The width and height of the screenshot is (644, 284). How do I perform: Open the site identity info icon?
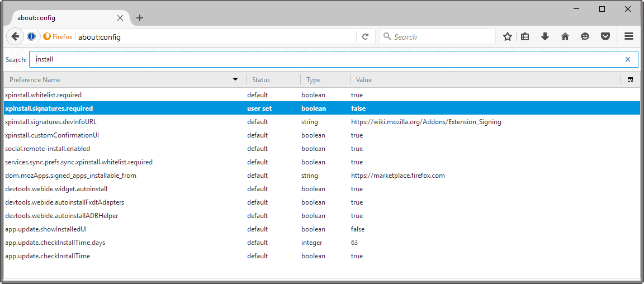pos(31,36)
